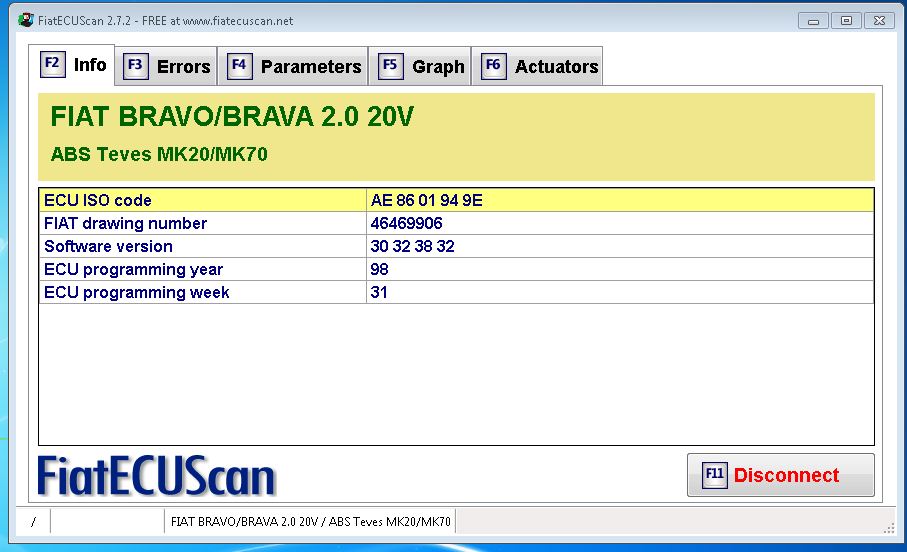This screenshot has width=907, height=552.
Task: Click the window resize grip in the status bar
Action: 890,527
